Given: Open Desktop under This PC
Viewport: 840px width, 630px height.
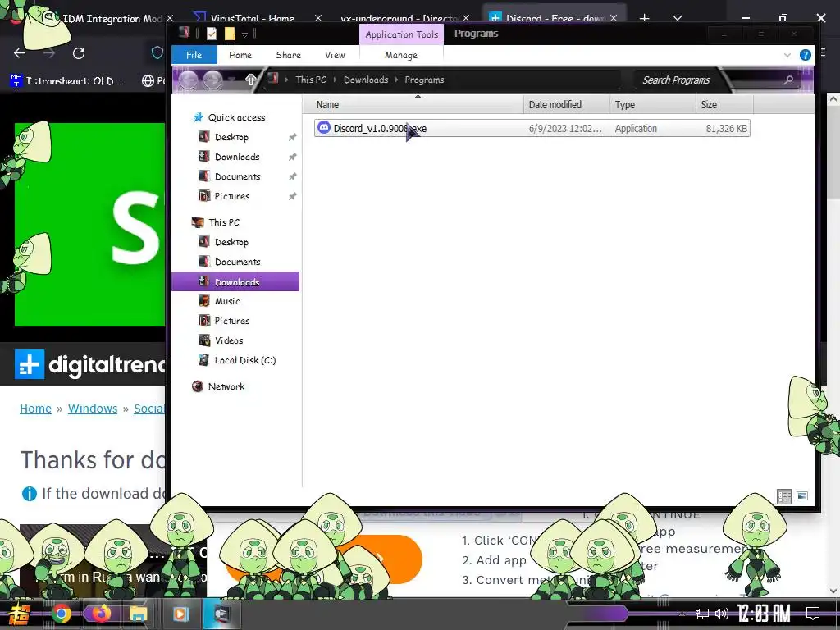Looking at the screenshot, I should [231, 242].
